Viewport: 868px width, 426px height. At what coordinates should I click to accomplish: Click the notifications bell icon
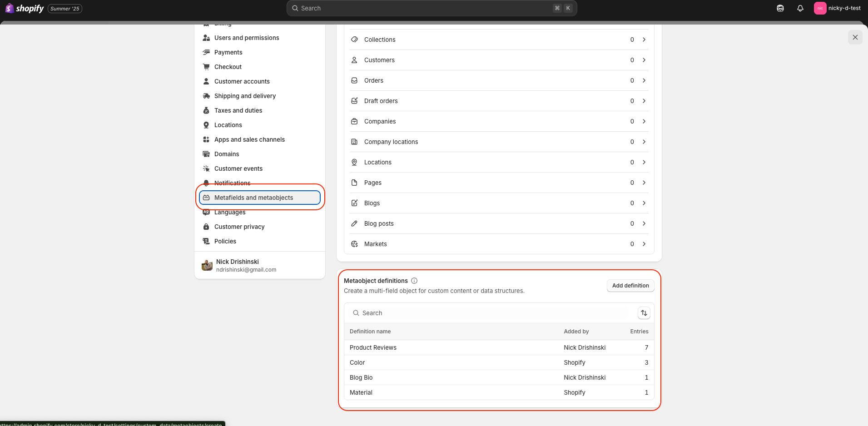[800, 8]
